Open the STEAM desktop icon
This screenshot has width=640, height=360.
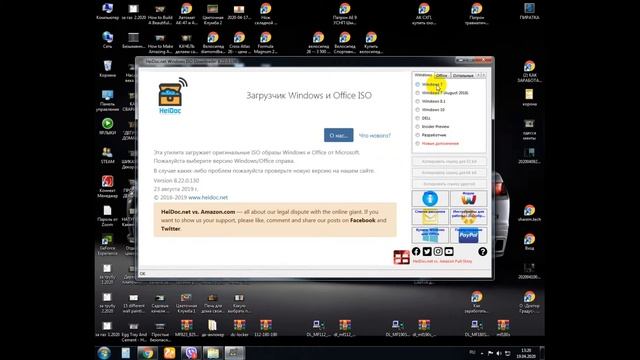tap(107, 155)
